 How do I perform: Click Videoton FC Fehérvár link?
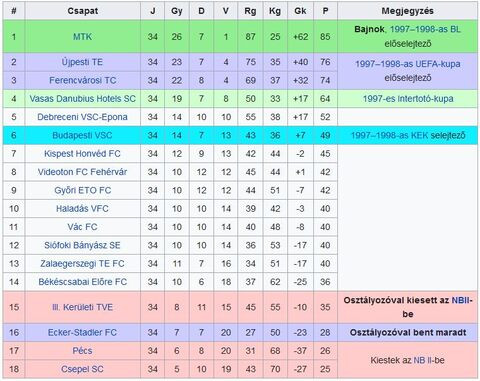click(x=82, y=172)
